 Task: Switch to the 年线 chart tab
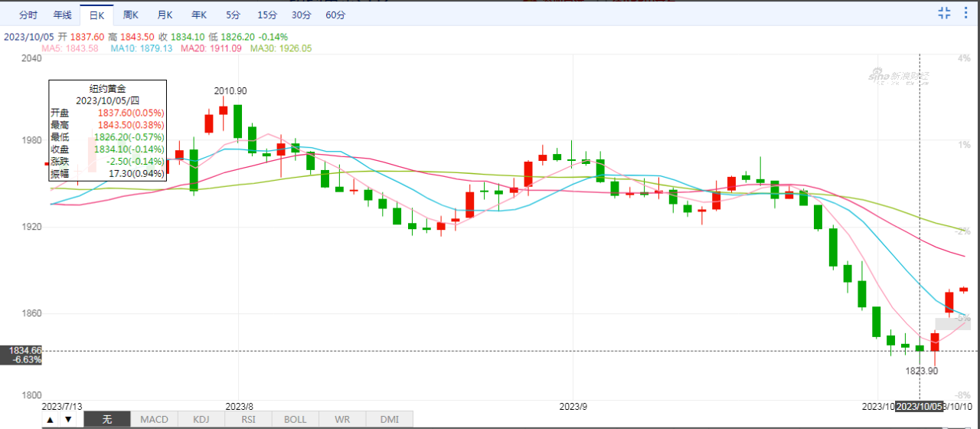[63, 15]
